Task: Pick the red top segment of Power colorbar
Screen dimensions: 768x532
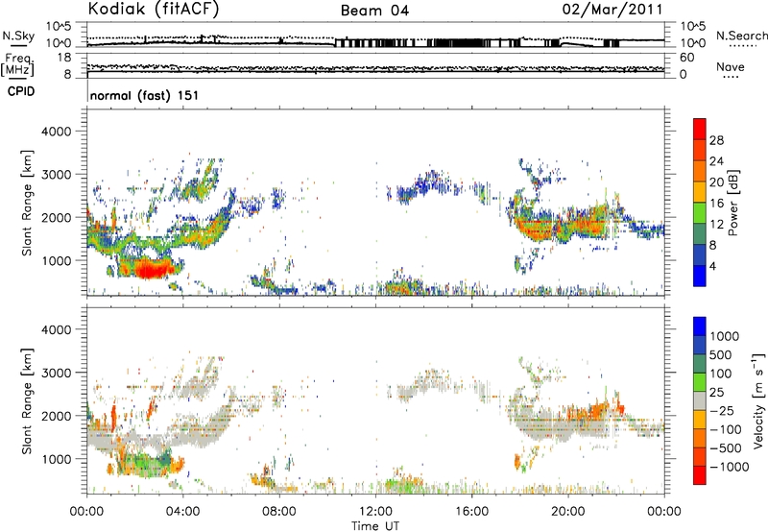Action: click(x=700, y=130)
